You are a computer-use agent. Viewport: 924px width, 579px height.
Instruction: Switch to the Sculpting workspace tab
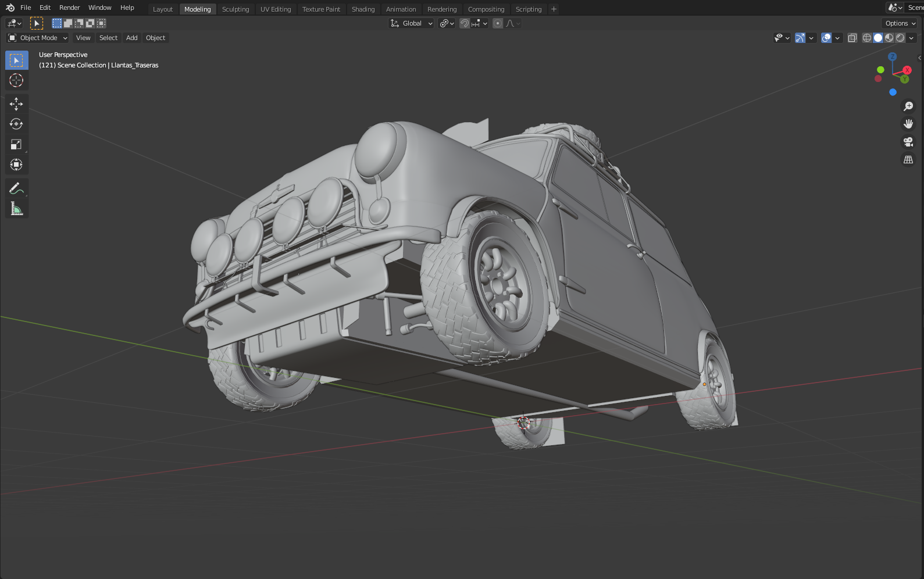[x=236, y=9]
